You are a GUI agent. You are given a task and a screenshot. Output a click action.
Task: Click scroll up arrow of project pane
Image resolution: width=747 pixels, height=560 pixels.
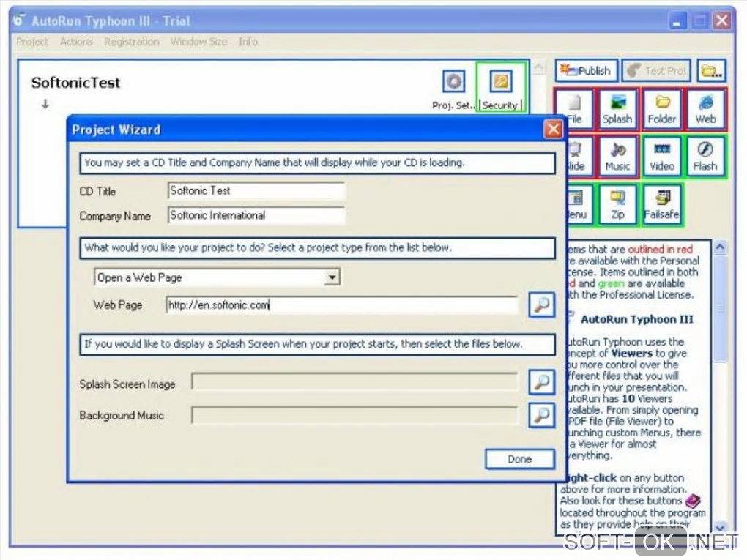click(x=539, y=67)
